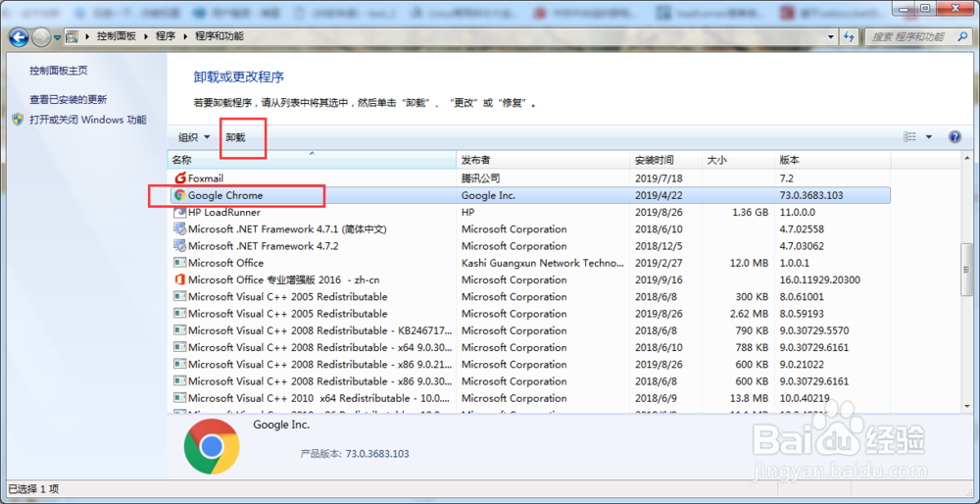
Task: Sort by the 名称 column header
Action: click(312, 160)
